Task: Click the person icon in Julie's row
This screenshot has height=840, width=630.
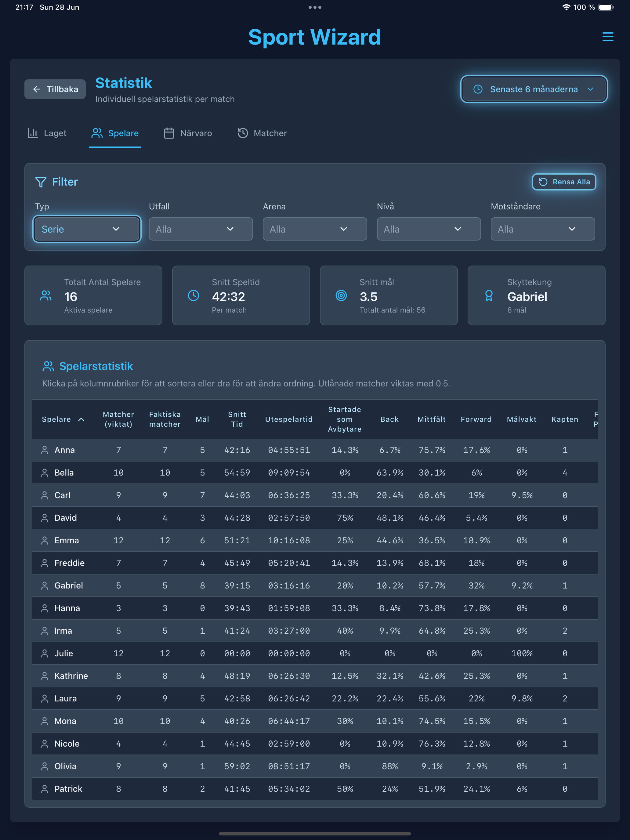Action: coord(45,654)
